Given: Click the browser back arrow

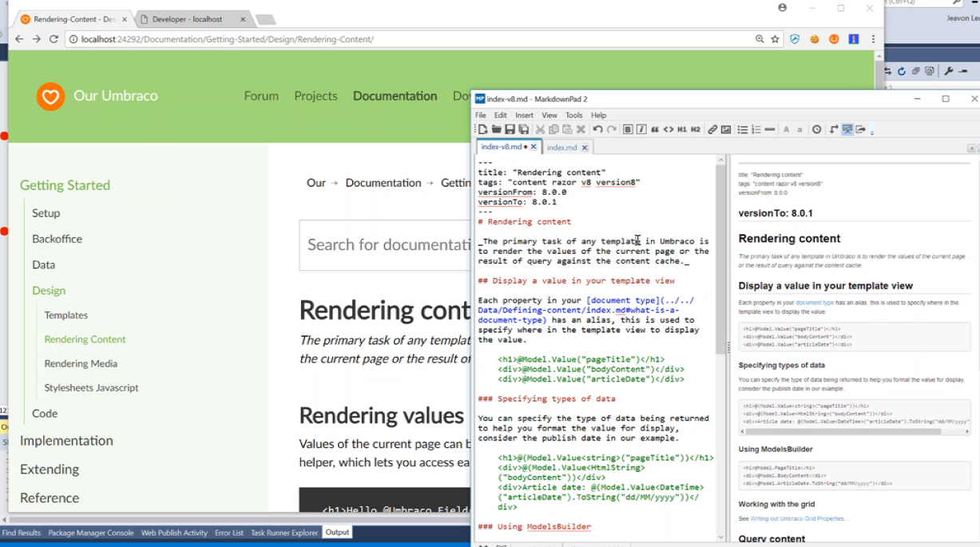Looking at the screenshot, I should [19, 39].
